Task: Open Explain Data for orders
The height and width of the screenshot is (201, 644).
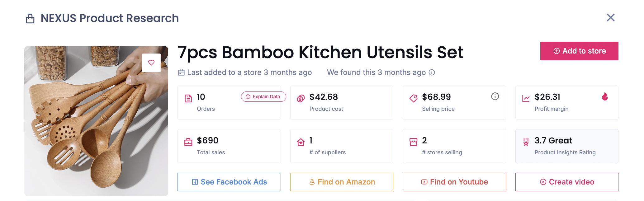Action: (263, 96)
